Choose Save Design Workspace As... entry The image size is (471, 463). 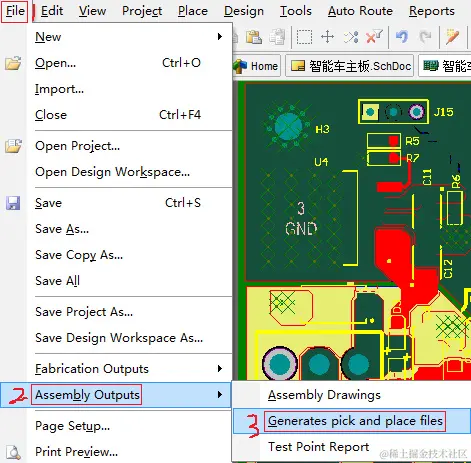pyautogui.click(x=129, y=338)
